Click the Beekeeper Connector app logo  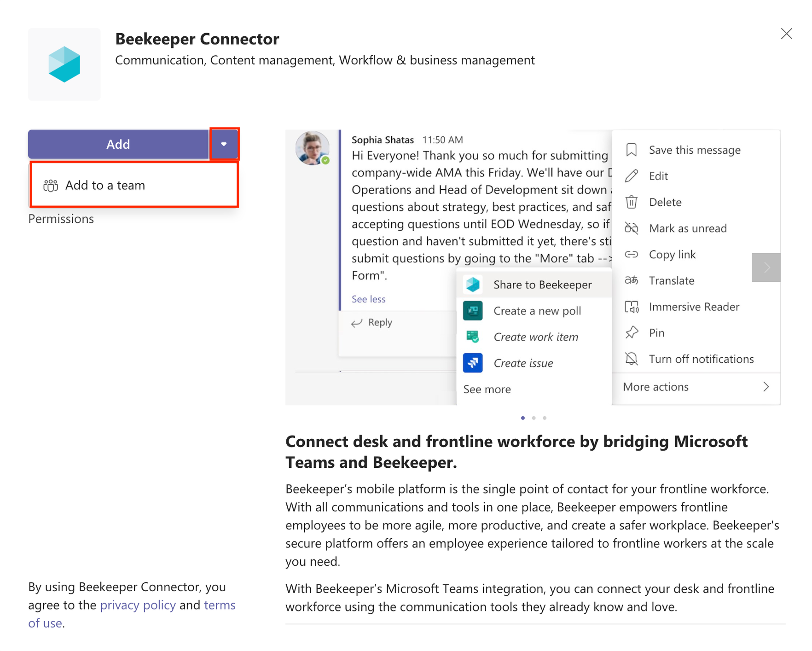64,64
